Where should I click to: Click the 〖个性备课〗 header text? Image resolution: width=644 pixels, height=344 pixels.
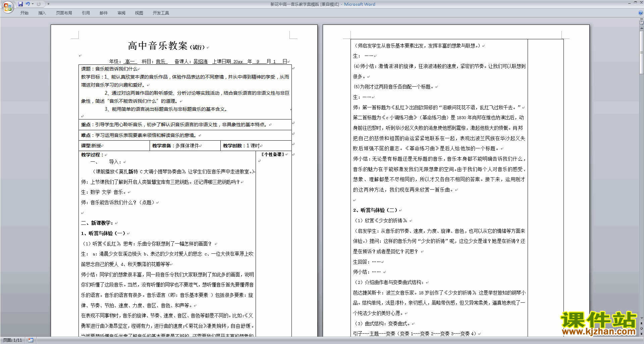pos(273,154)
